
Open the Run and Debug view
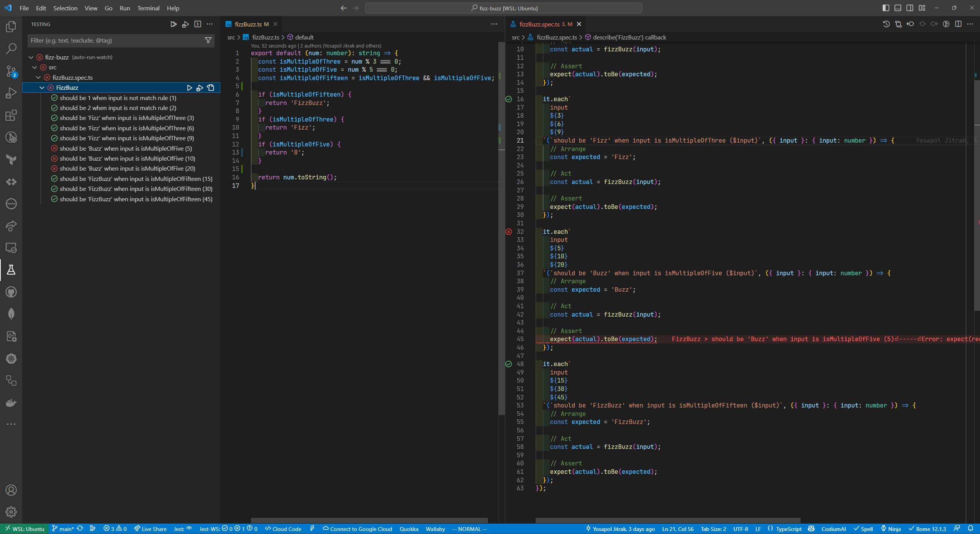(x=11, y=92)
